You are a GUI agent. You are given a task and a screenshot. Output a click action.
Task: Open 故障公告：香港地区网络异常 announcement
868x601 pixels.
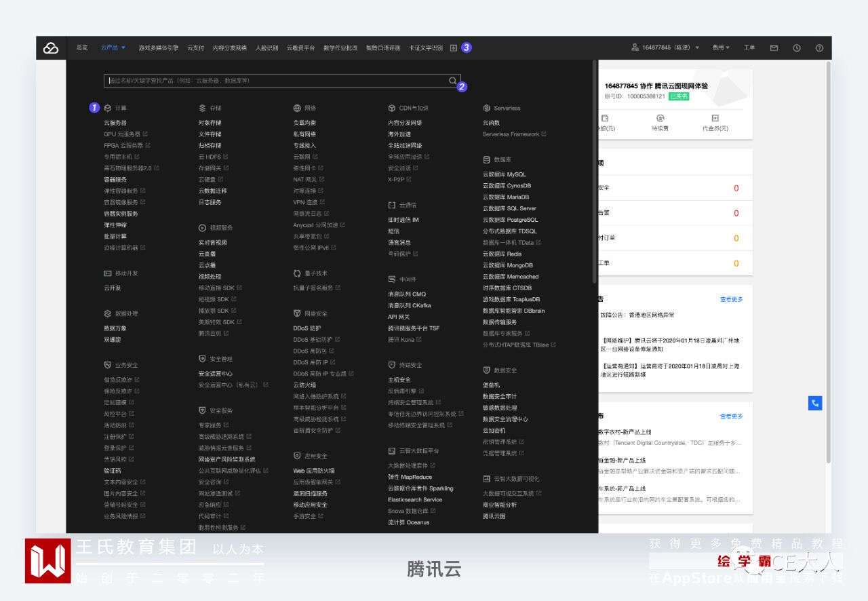(x=637, y=315)
